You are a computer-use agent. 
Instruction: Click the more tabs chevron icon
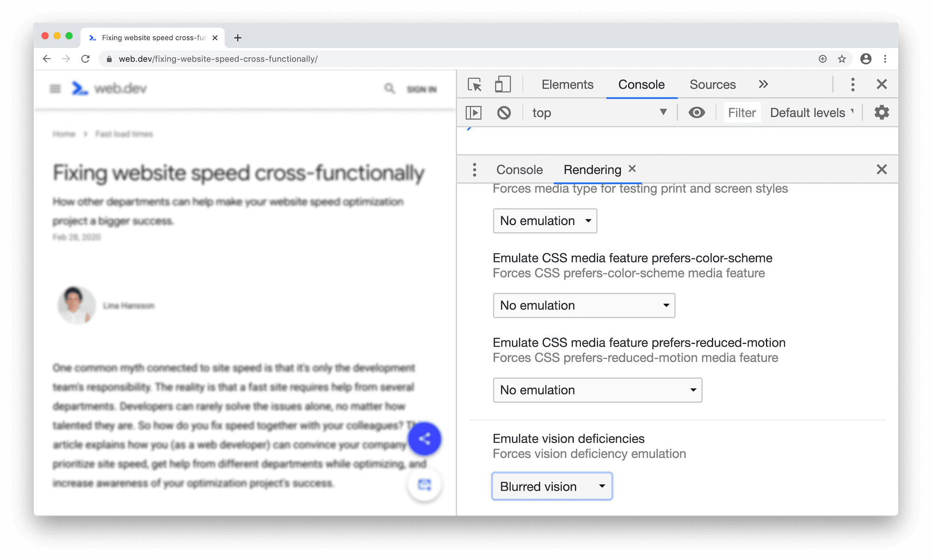click(764, 84)
